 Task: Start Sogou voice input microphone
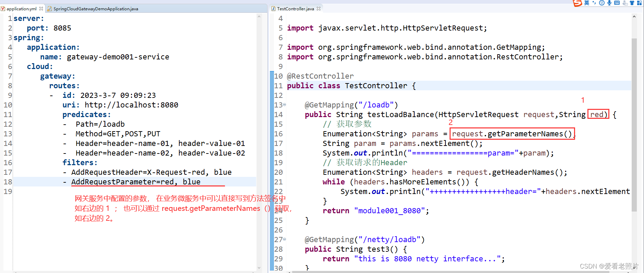click(609, 3)
